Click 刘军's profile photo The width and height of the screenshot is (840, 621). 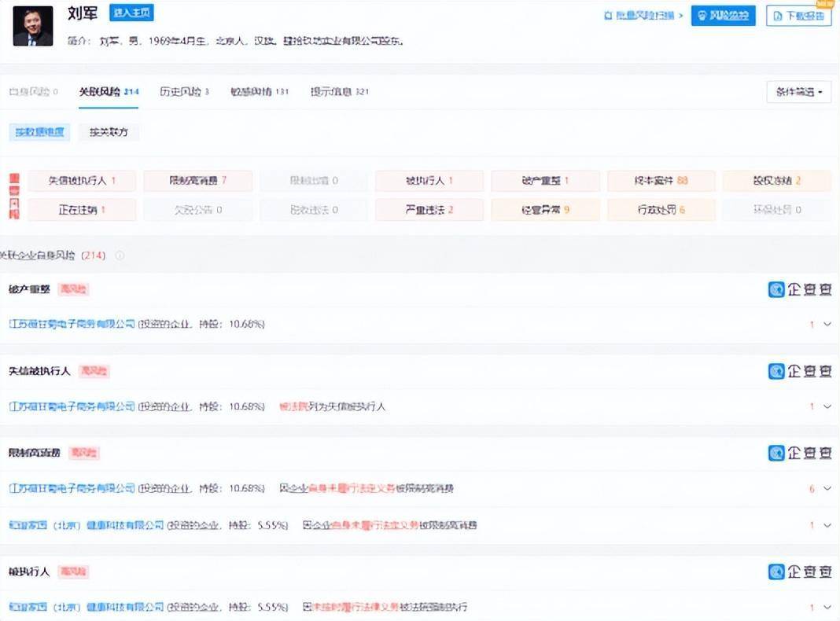coord(33,26)
